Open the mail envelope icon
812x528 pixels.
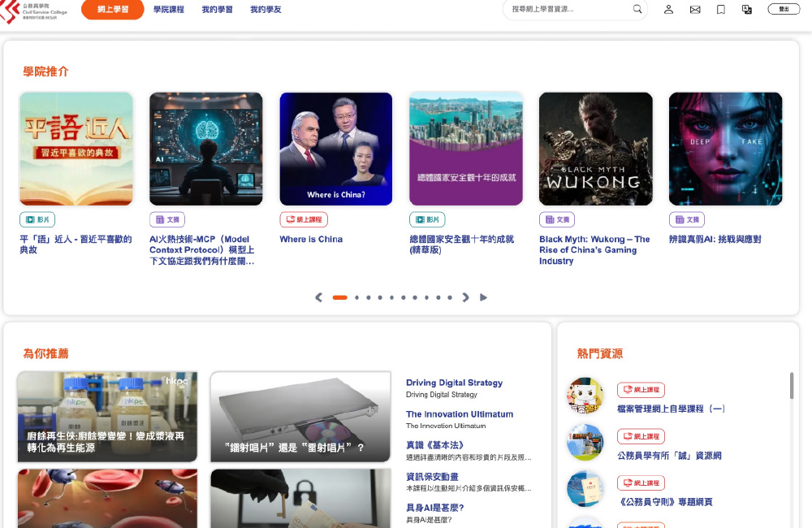click(695, 10)
